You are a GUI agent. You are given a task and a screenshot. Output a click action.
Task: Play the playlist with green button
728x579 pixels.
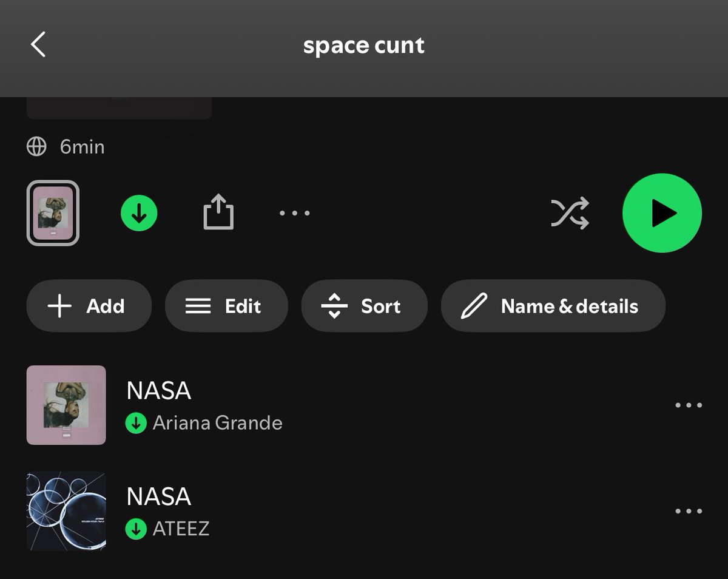click(662, 213)
